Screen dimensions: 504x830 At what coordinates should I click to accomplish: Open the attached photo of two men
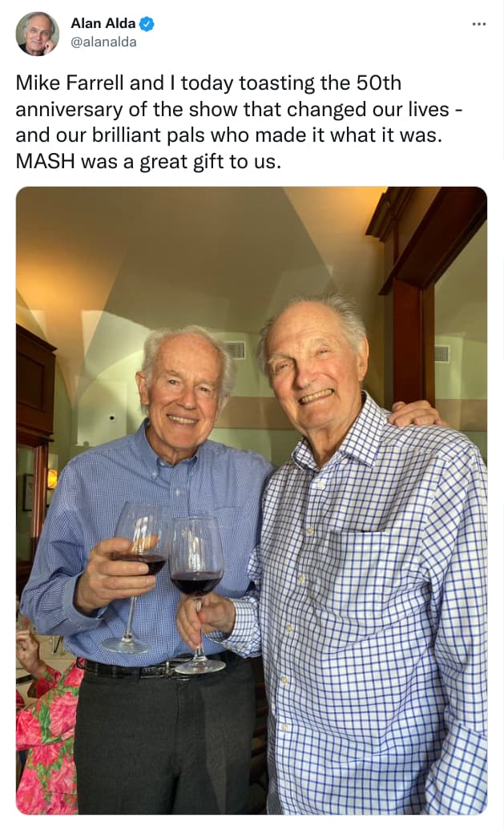coord(252,500)
